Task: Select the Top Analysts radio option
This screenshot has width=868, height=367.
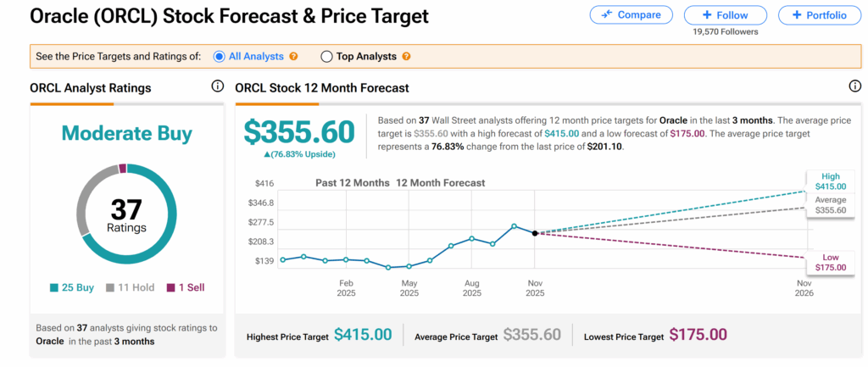Action: (326, 57)
